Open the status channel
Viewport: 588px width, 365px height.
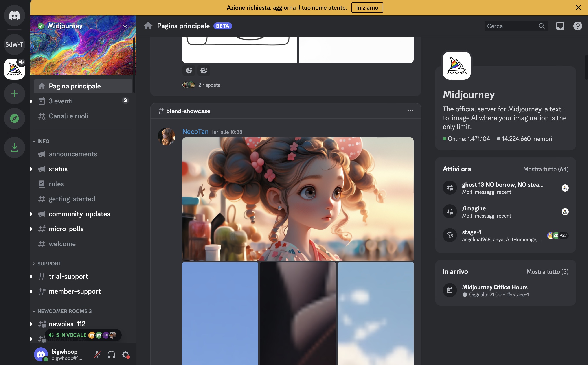[x=83, y=169]
